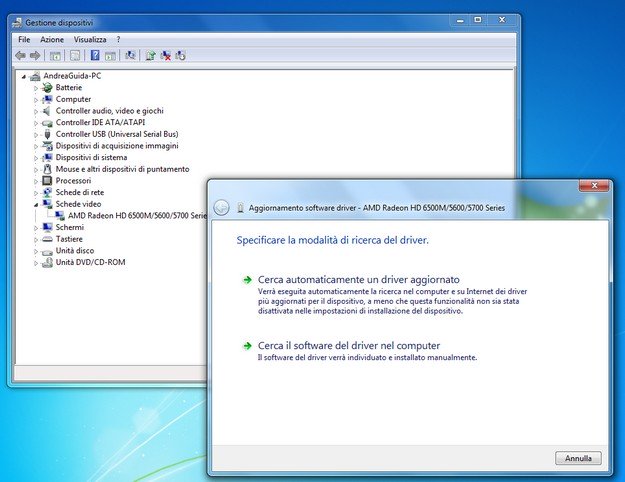
Task: Collapse the AndreaGuida-PC root node
Action: [x=24, y=76]
